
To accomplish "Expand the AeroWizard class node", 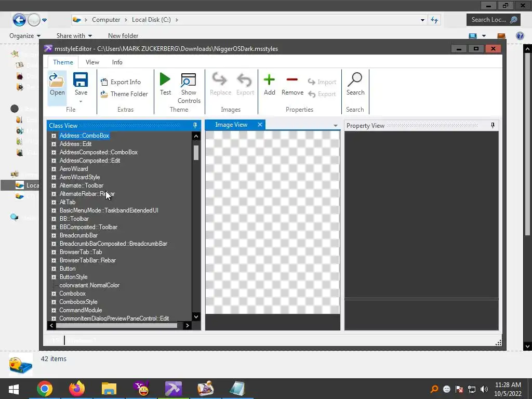I will point(54,169).
